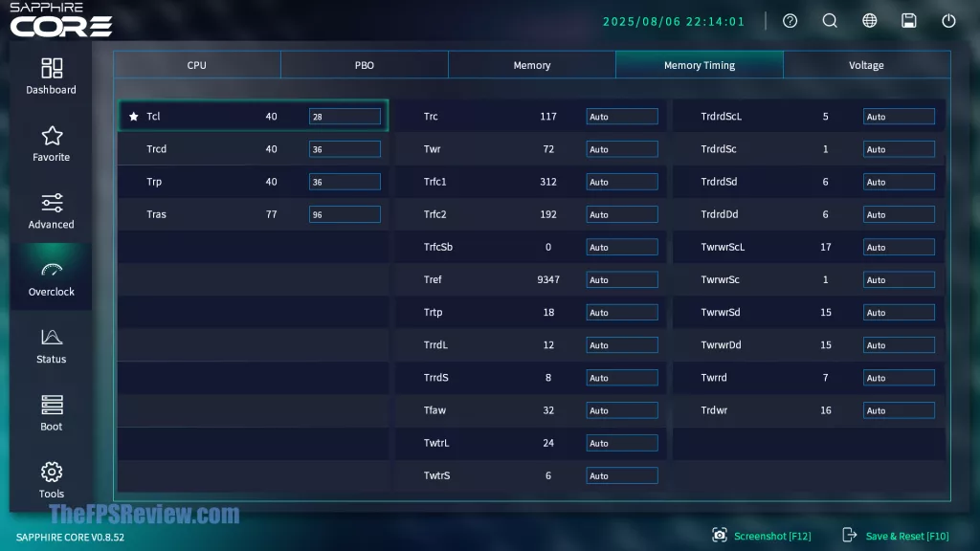
Task: Open the Trfc1 Auto field
Action: click(622, 182)
